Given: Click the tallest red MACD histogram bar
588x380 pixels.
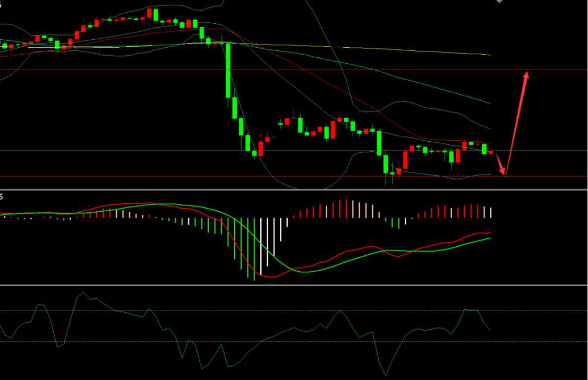Looking at the screenshot, I should coord(346,209).
